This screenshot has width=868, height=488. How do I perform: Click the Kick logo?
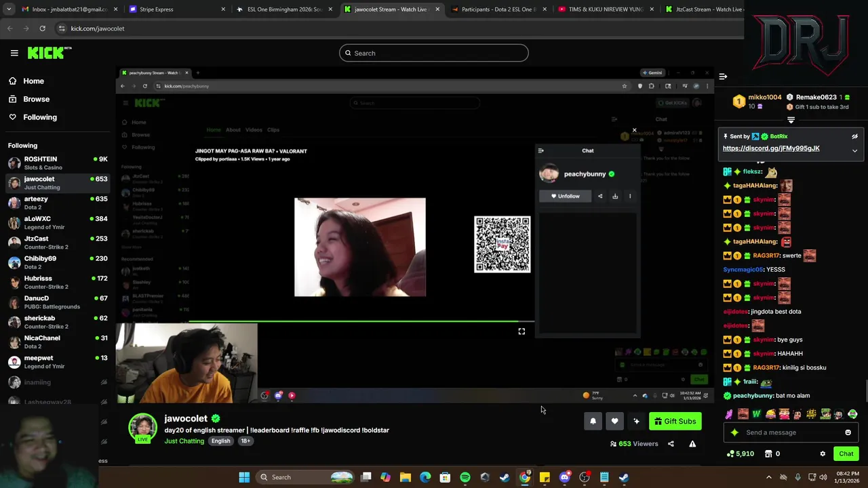pos(50,53)
